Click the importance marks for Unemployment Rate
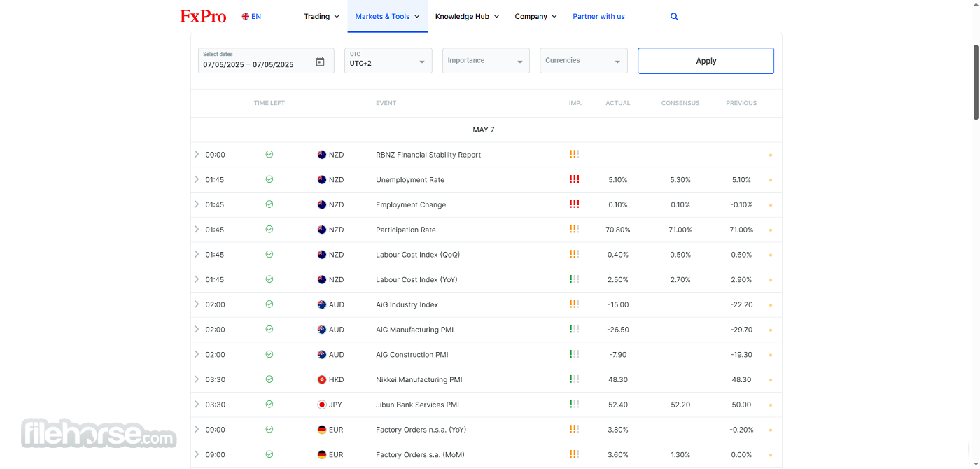The height and width of the screenshot is (469, 980). (574, 179)
